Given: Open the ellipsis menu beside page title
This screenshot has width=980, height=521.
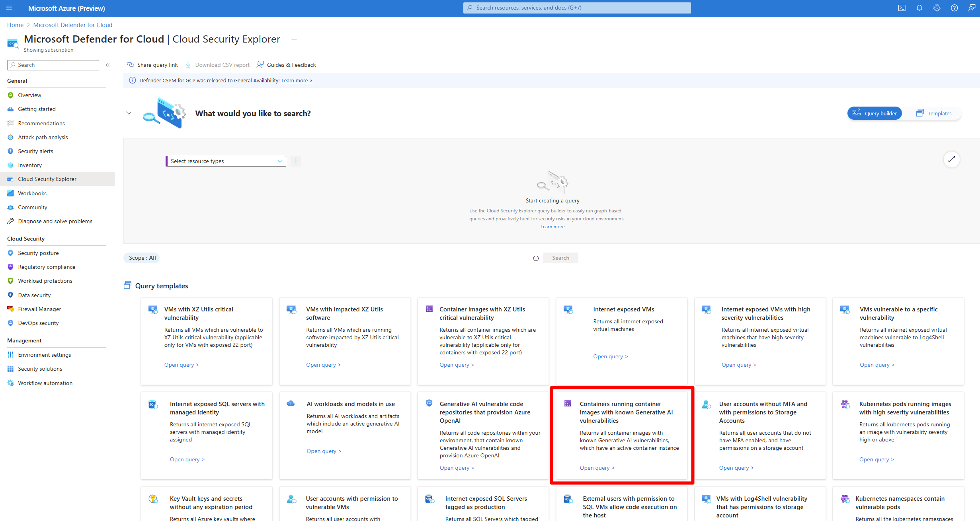Looking at the screenshot, I should [x=294, y=39].
